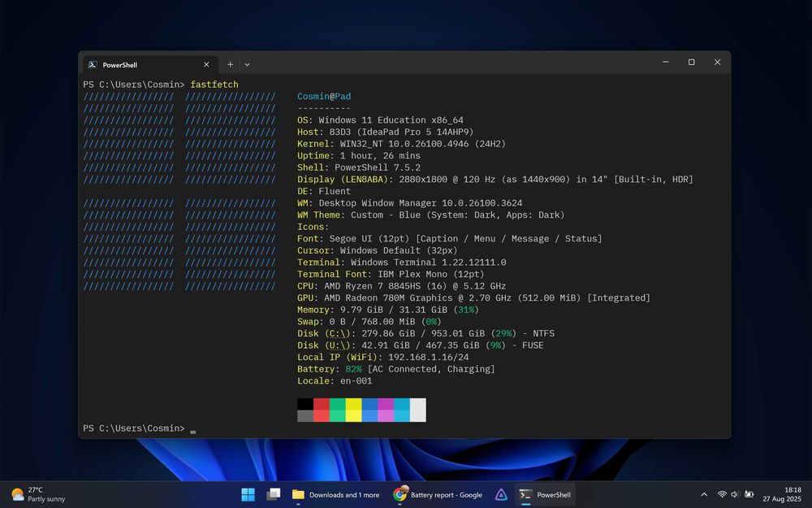
Task: Open File Explorer 'Downloads and 1 more'
Action: point(335,494)
